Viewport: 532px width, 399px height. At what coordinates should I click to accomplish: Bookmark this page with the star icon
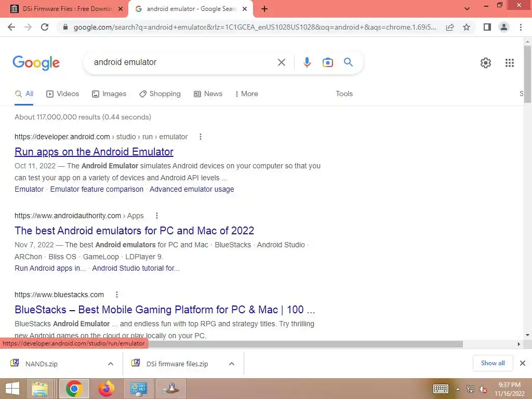pyautogui.click(x=467, y=27)
